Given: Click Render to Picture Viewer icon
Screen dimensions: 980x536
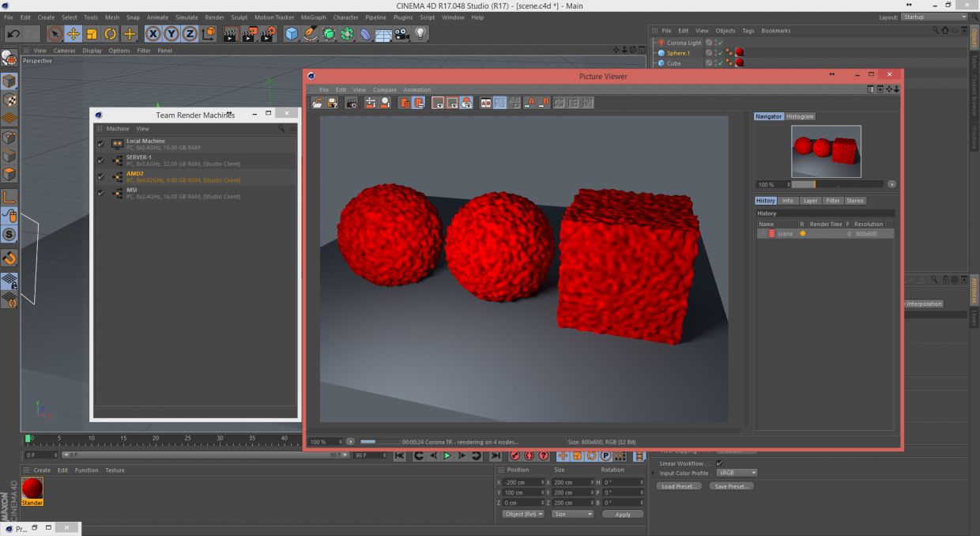Looking at the screenshot, I should click(249, 33).
